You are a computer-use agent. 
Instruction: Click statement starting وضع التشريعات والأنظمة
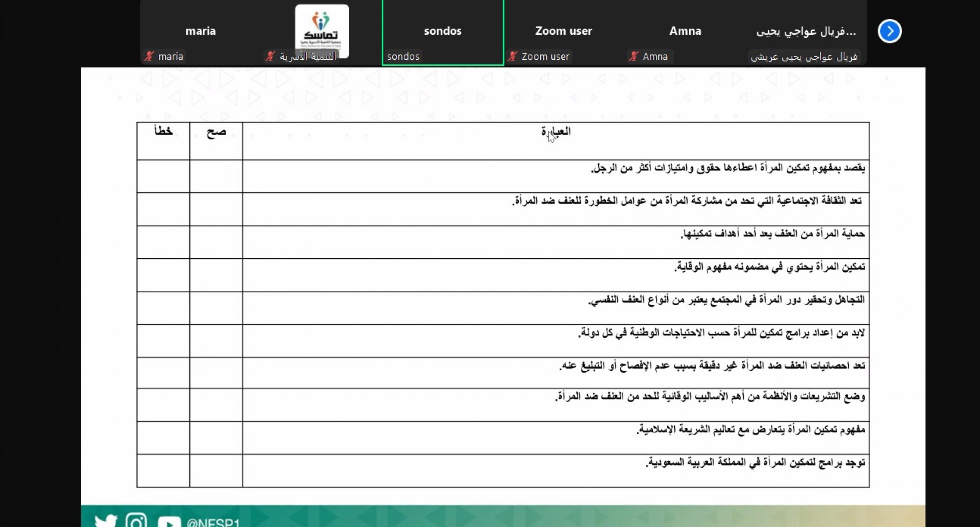[x=710, y=397]
